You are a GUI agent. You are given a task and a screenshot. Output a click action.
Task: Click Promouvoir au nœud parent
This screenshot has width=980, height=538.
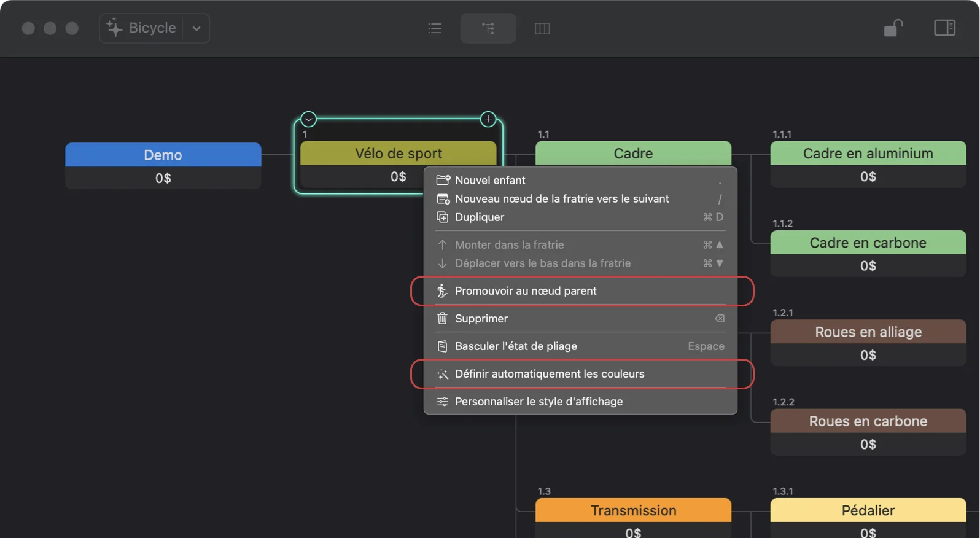(526, 291)
